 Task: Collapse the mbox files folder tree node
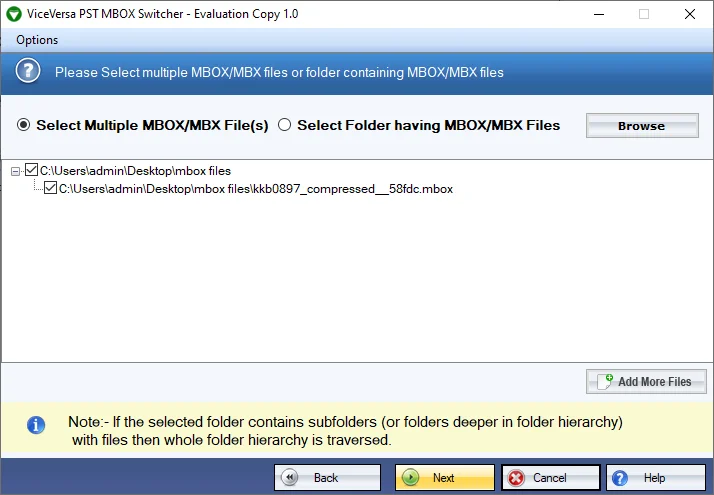(15, 171)
